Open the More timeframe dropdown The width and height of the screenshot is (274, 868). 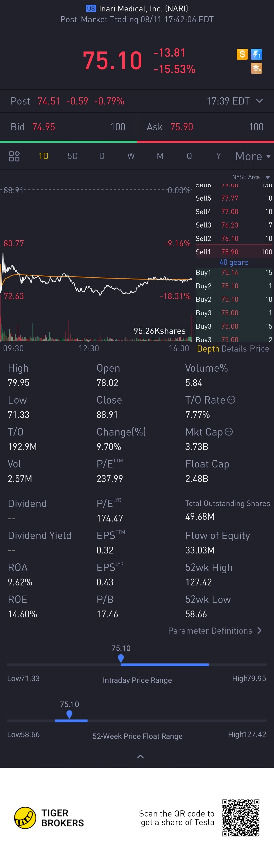click(x=253, y=156)
